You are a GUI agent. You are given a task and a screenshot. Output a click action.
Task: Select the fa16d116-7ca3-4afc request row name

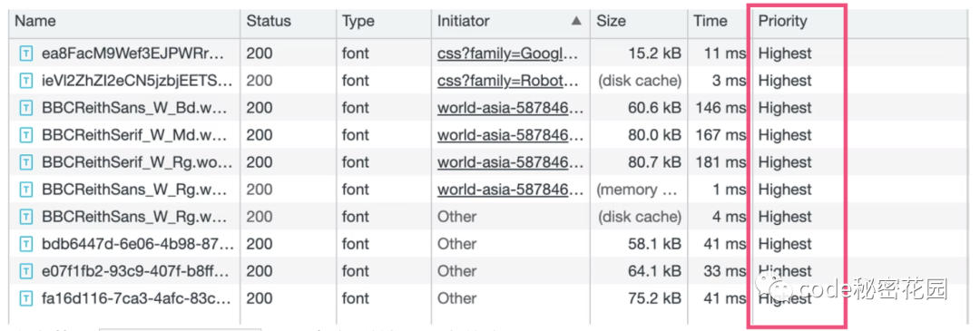point(137,298)
